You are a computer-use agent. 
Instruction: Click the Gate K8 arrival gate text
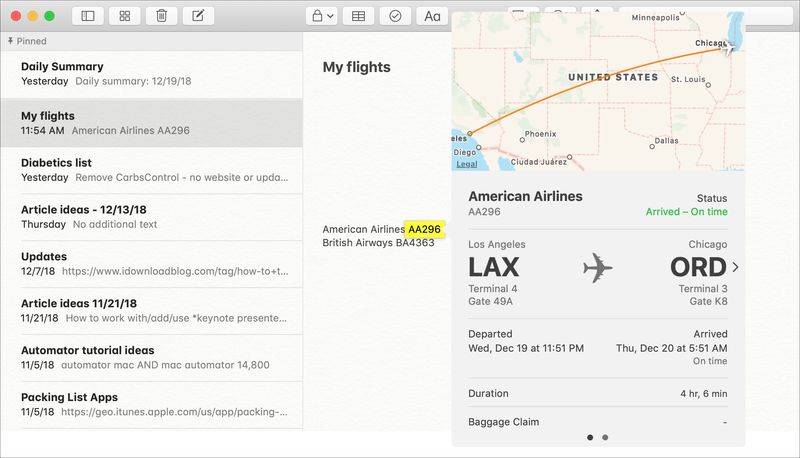(x=708, y=301)
